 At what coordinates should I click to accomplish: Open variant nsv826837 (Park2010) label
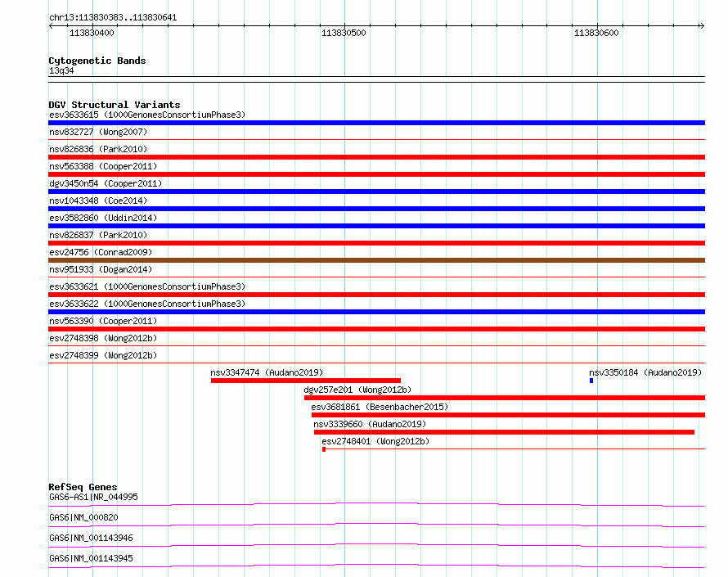click(x=98, y=235)
